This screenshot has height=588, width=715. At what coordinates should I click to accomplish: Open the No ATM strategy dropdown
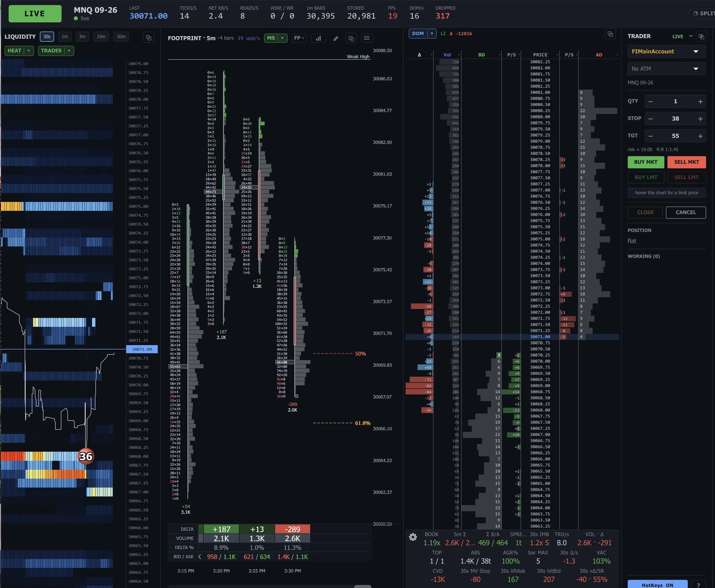666,69
